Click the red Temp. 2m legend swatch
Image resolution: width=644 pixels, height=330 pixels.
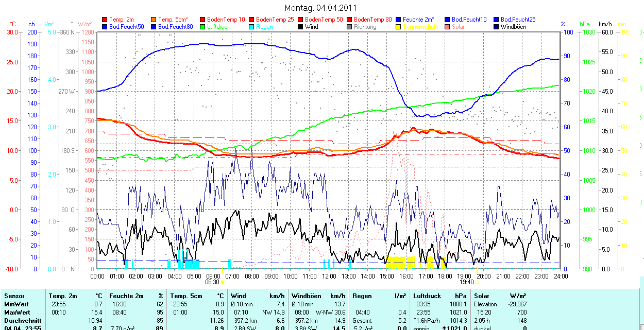106,20
